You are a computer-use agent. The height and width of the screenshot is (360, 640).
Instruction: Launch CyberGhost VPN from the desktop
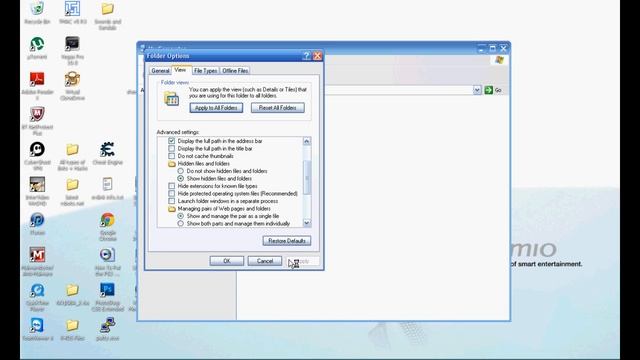(37, 149)
